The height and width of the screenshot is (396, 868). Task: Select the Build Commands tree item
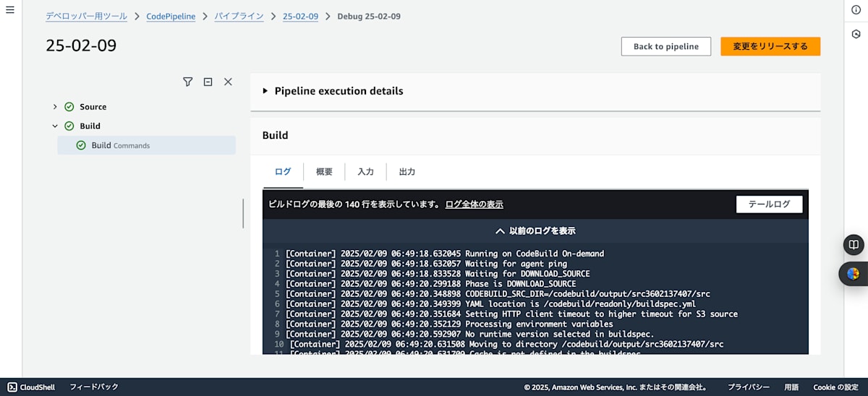pyautogui.click(x=147, y=145)
